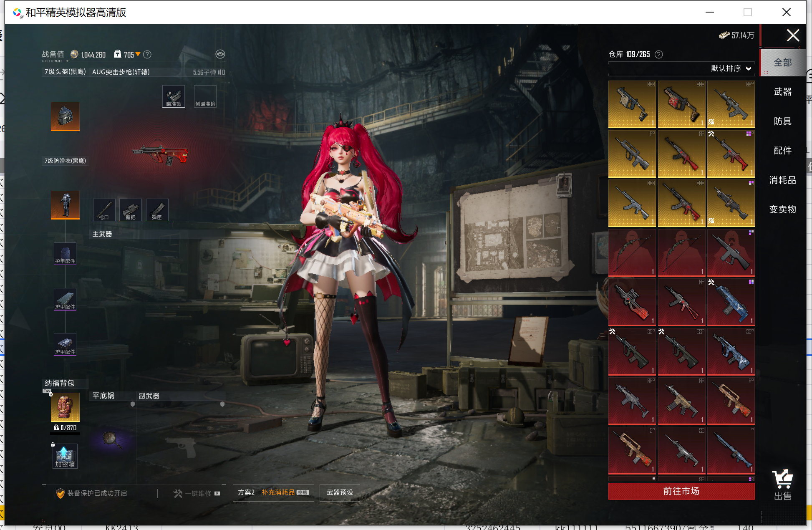The height and width of the screenshot is (530, 812).
Task: Toggle 装备保护 equipment protection shield
Action: point(61,493)
